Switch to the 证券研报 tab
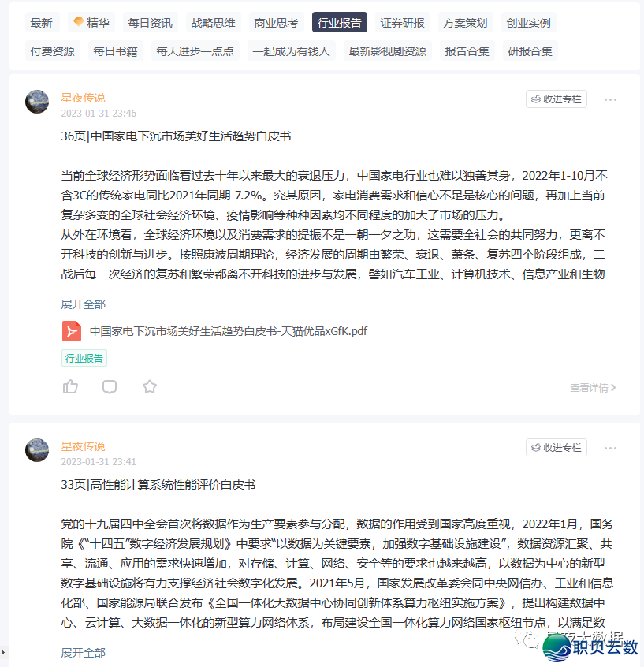644x667 pixels. (402, 23)
